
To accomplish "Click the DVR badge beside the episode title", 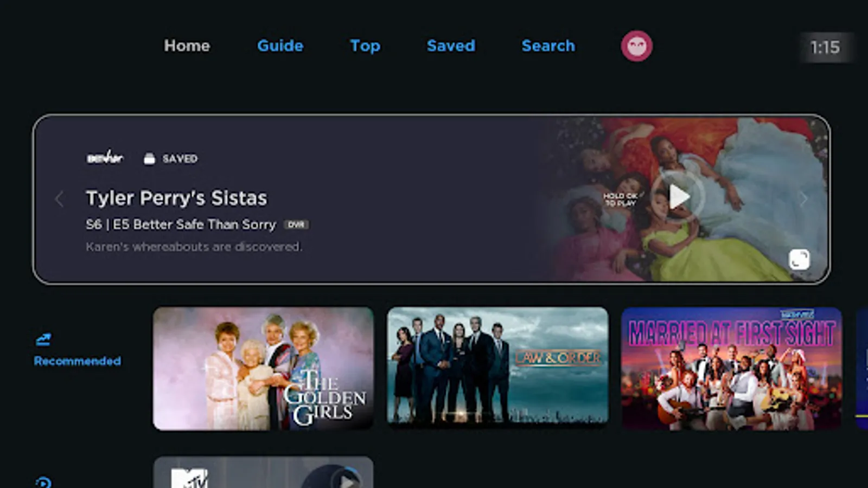I will [x=296, y=224].
